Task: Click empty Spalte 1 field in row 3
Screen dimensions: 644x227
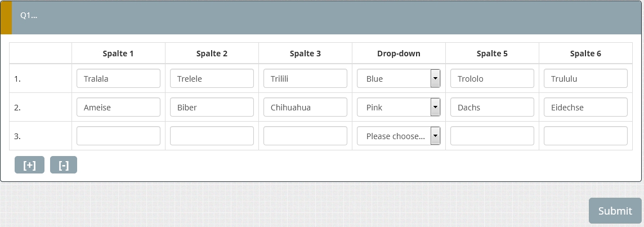Action: pyautogui.click(x=118, y=136)
